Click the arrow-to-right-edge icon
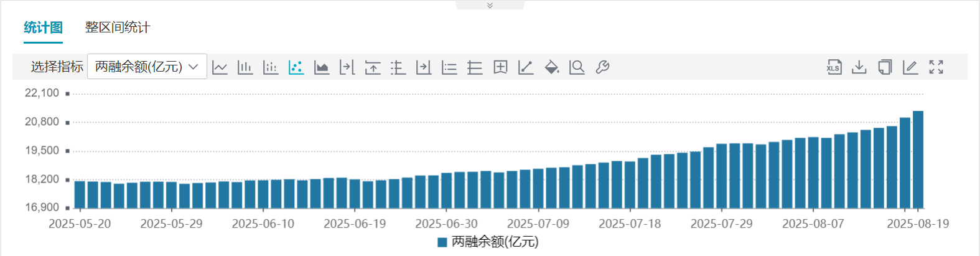This screenshot has height=256, width=980. pyautogui.click(x=424, y=67)
